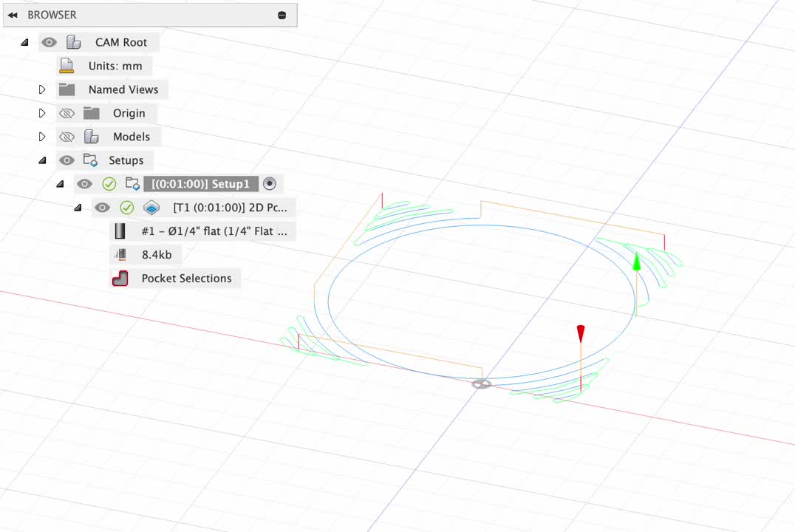This screenshot has width=795, height=532.
Task: Select the [T1 (0:01:00)] 2D Pc... operation
Action: click(x=231, y=208)
